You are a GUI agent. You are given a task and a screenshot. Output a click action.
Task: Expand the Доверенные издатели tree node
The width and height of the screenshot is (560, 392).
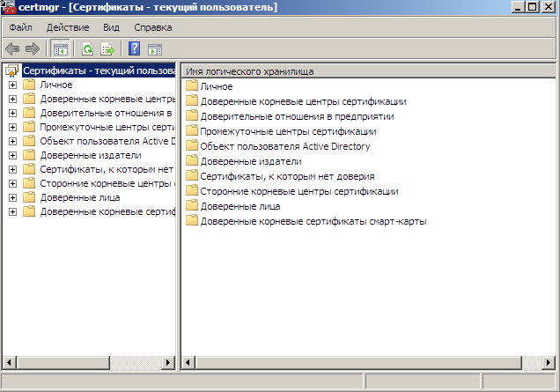(12, 155)
